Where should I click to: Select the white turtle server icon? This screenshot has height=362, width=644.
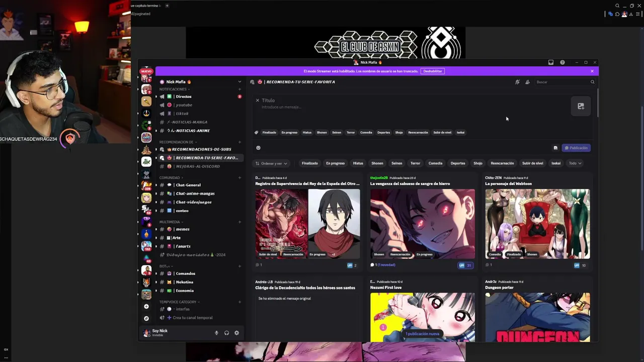click(146, 161)
